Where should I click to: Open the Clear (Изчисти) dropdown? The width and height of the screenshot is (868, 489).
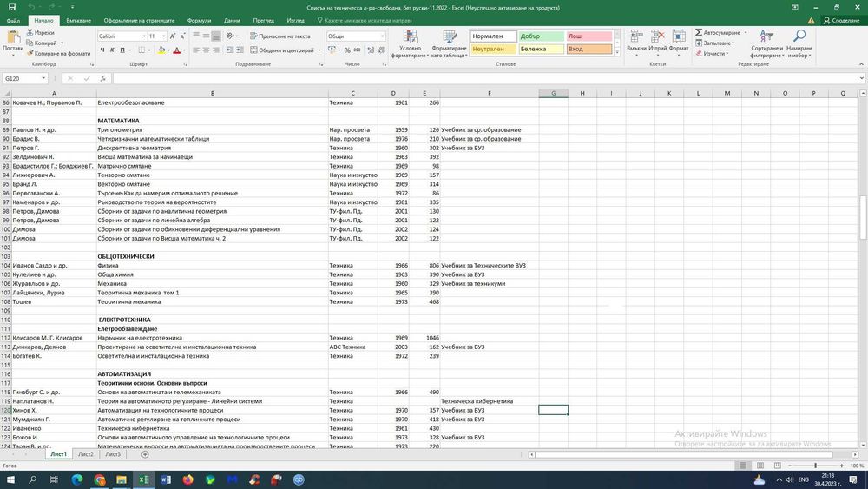tap(713, 54)
